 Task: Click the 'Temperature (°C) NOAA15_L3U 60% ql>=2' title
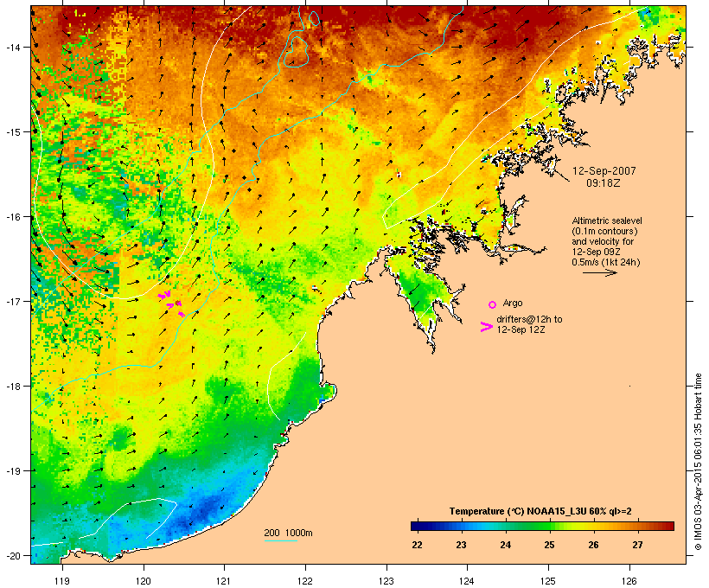coord(540,512)
